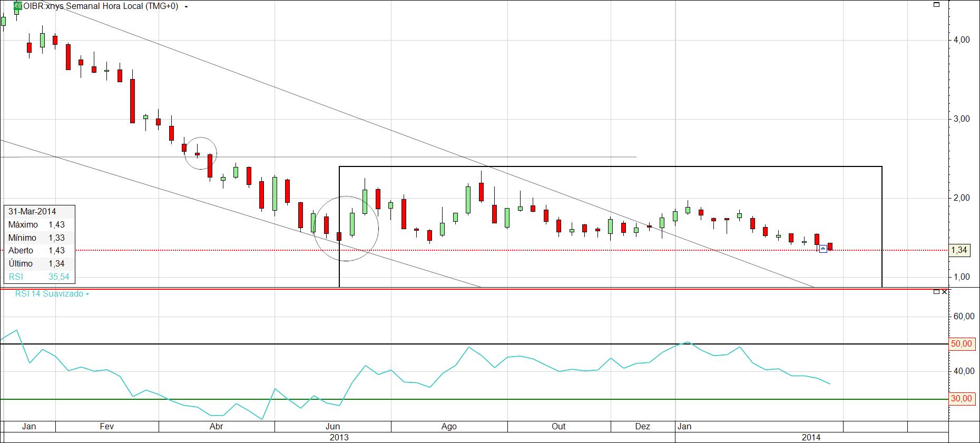Click the Dez month label on the time axis
Image resolution: width=980 pixels, height=443 pixels.
coord(642,427)
